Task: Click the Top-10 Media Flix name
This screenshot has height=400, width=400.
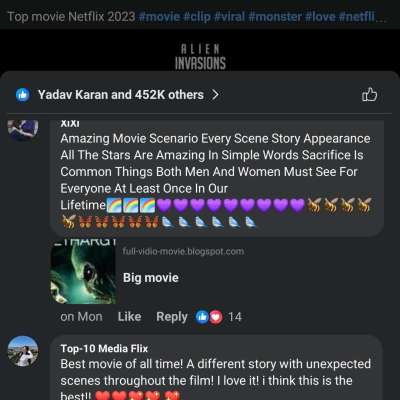Action: pyautogui.click(x=104, y=349)
